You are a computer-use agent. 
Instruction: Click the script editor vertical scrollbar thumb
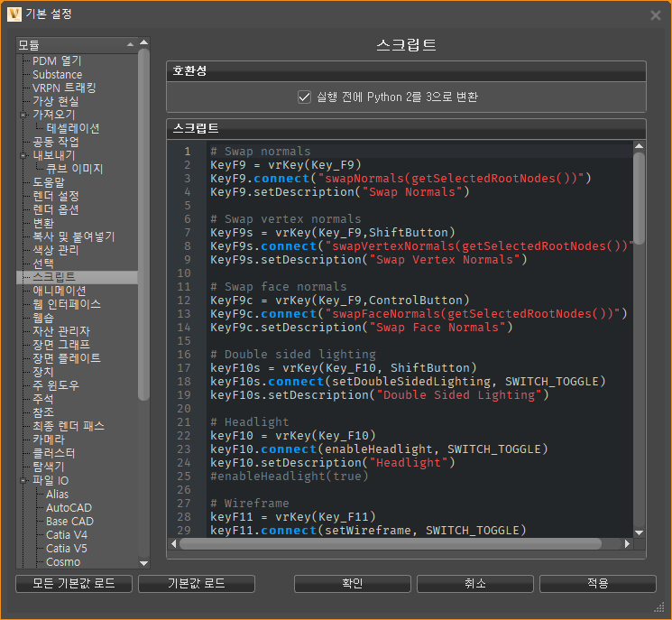click(x=639, y=198)
